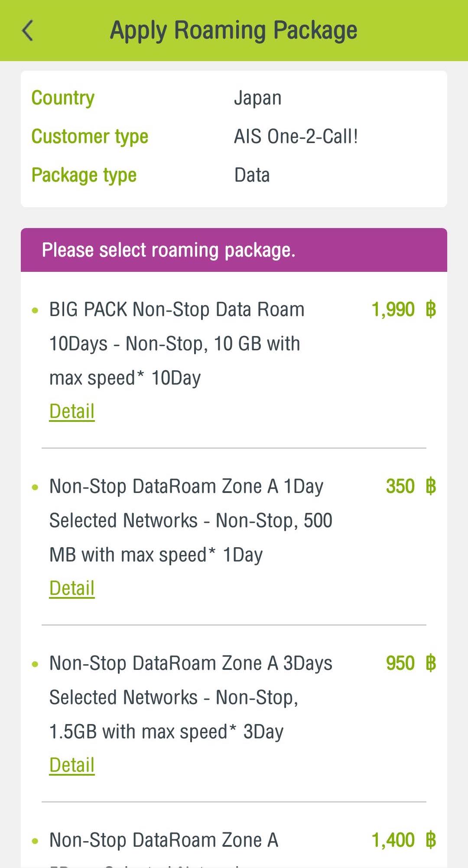This screenshot has width=468, height=868.
Task: Tap the Data package type value
Action: tap(252, 175)
